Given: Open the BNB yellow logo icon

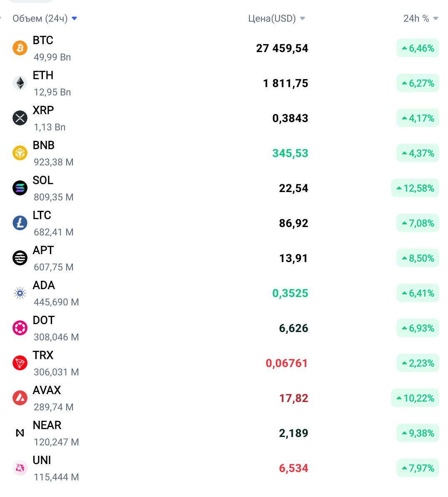Looking at the screenshot, I should 20,153.
